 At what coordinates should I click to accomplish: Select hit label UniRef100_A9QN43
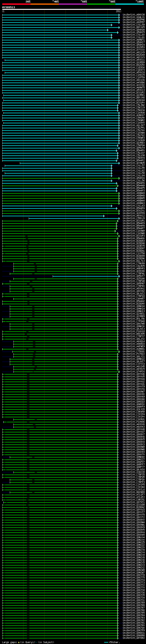click(x=134, y=203)
